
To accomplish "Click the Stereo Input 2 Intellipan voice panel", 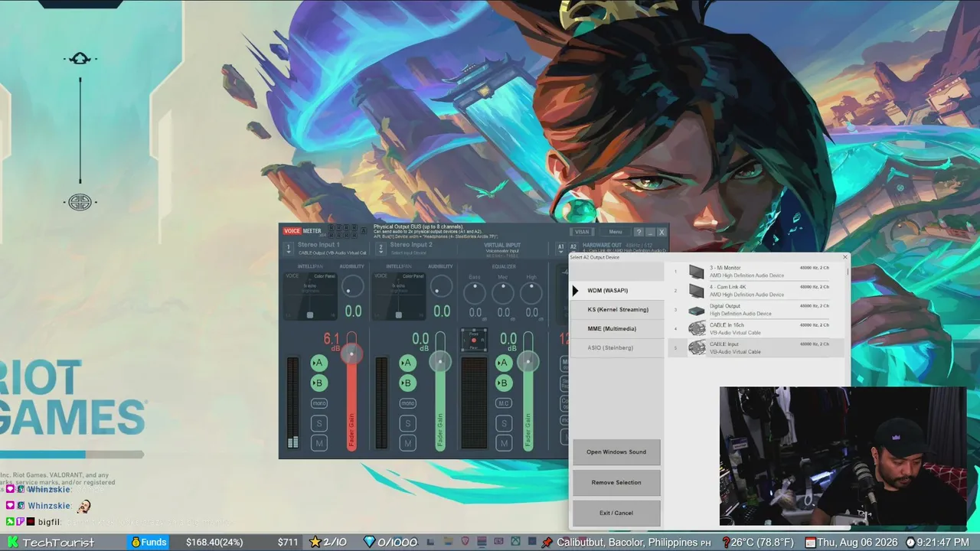I will (x=399, y=296).
